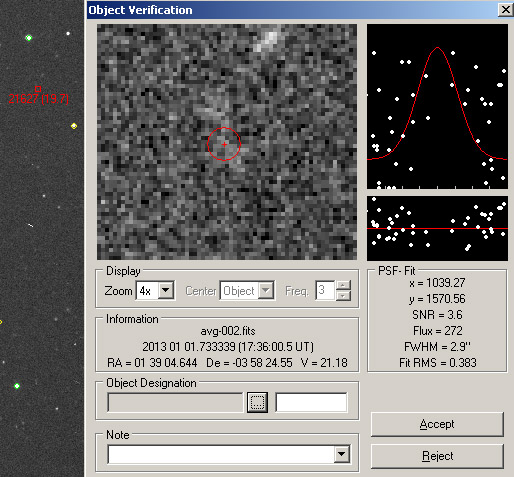Click the Freq. value field showing 3

pos(325,290)
